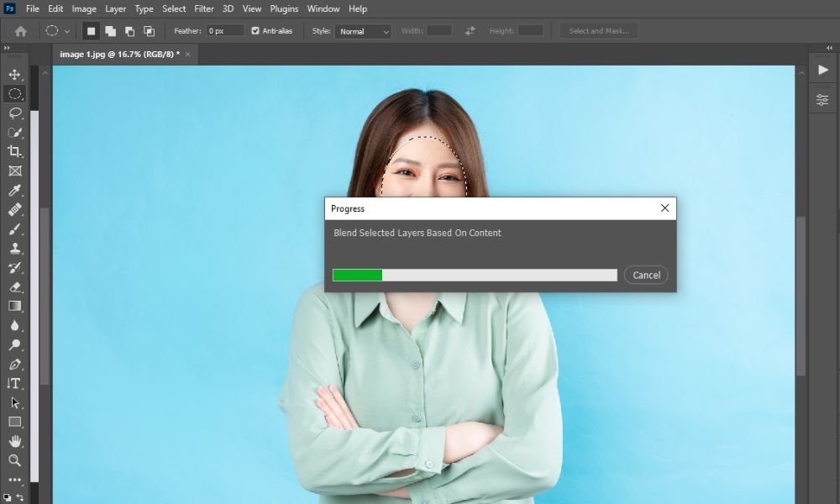Choose Add to Selection mode
Viewport: 840px width, 504px height.
click(110, 31)
